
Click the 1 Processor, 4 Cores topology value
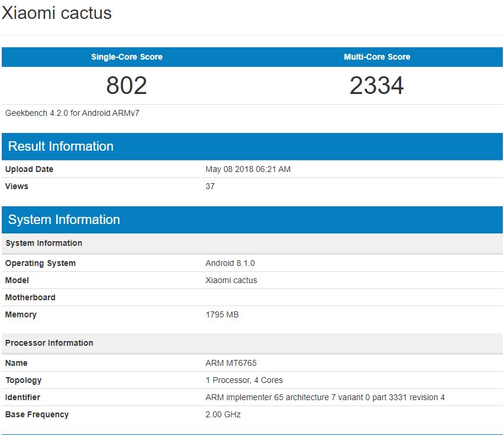[244, 380]
